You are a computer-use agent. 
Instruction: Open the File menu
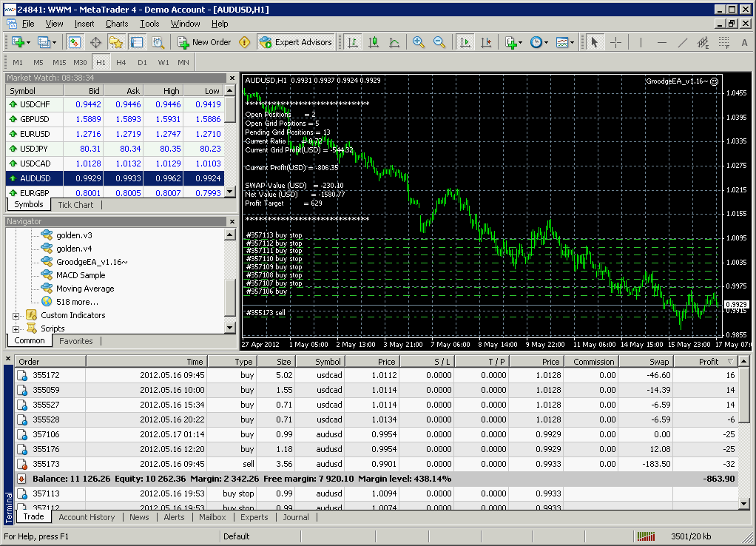[28, 24]
